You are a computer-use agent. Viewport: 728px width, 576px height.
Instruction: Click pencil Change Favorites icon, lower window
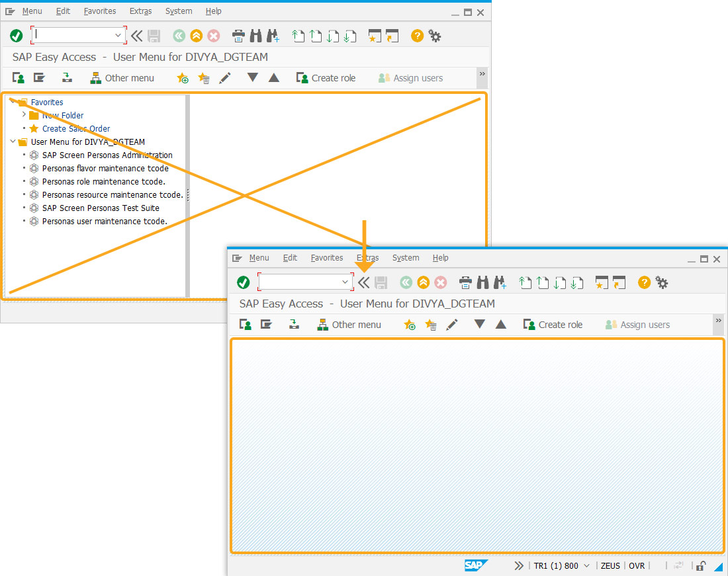(452, 325)
